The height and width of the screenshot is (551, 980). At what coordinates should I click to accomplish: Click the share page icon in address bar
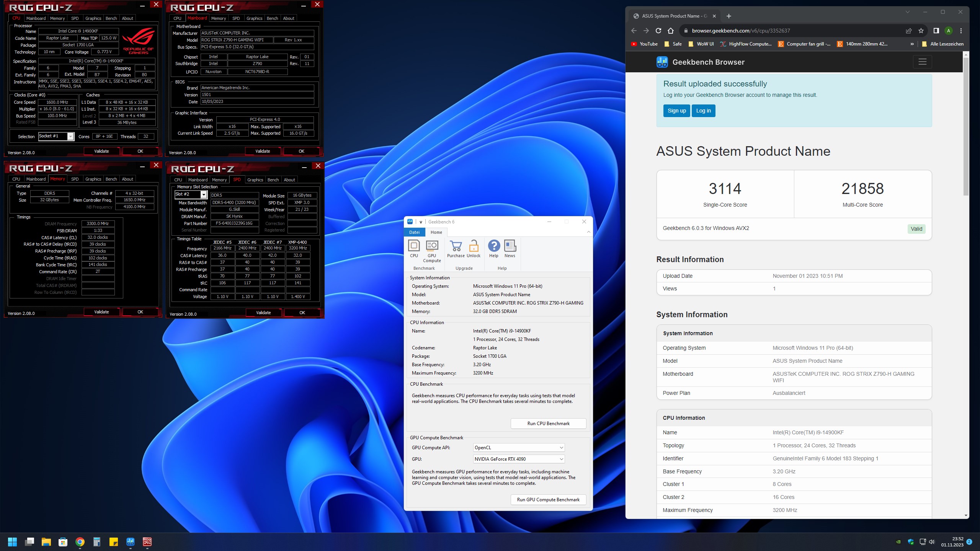coord(909,31)
